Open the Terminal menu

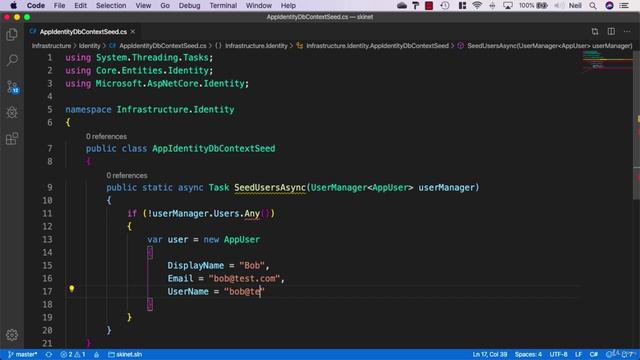pos(223,5)
